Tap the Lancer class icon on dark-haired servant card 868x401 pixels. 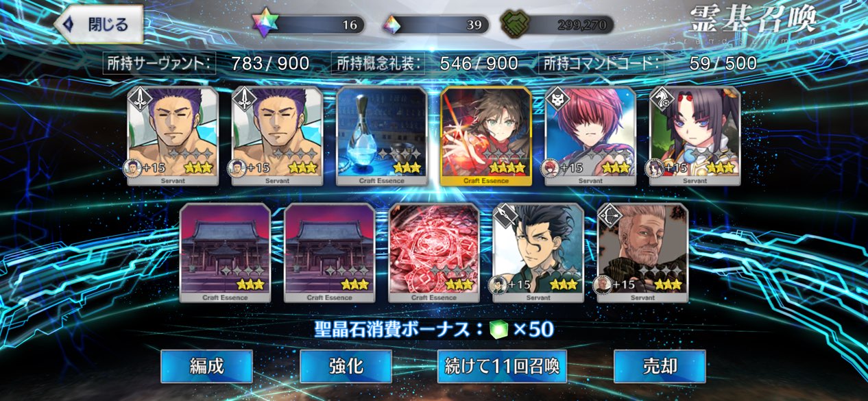[x=505, y=216]
